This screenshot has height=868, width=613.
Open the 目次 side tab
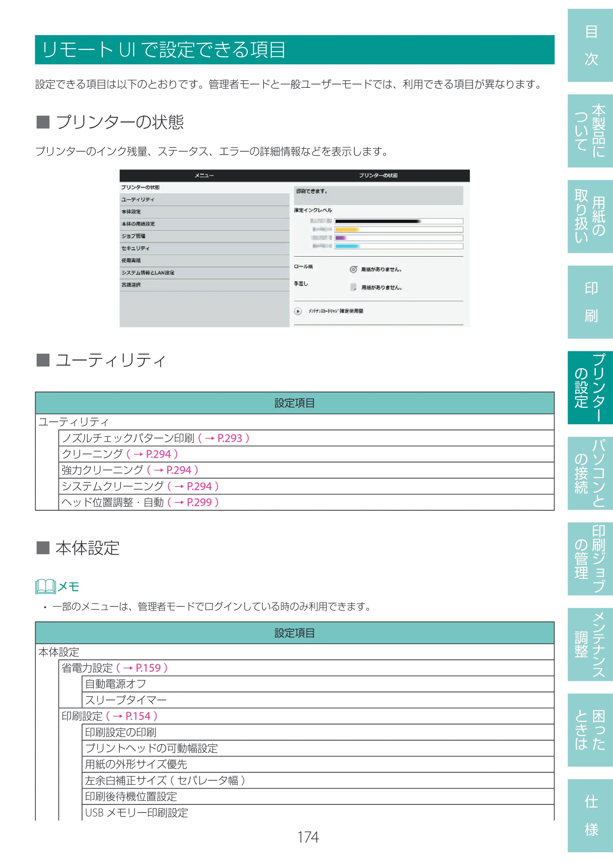(590, 45)
